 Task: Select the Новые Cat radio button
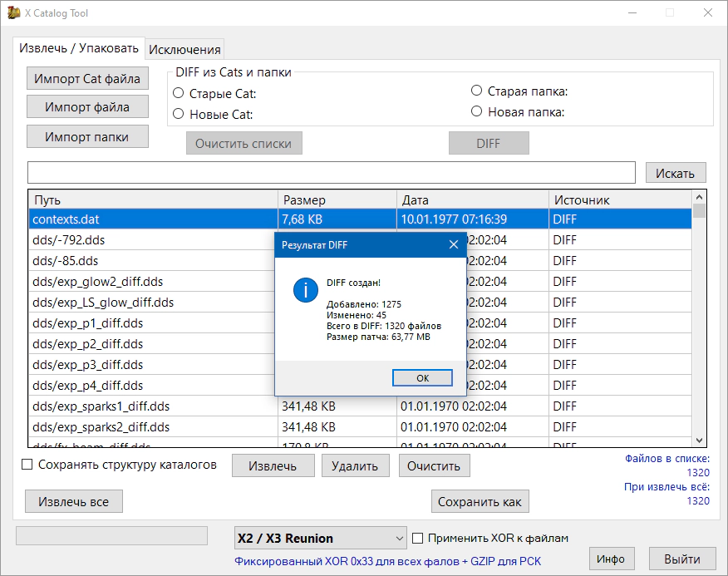tap(178, 114)
